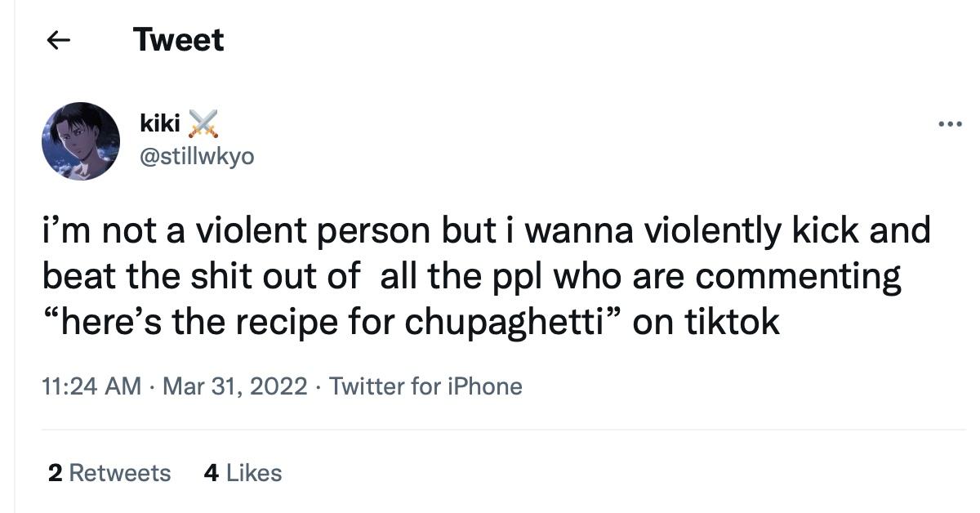Open kiki's profile via display name
The height and width of the screenshot is (513, 980).
[x=160, y=122]
